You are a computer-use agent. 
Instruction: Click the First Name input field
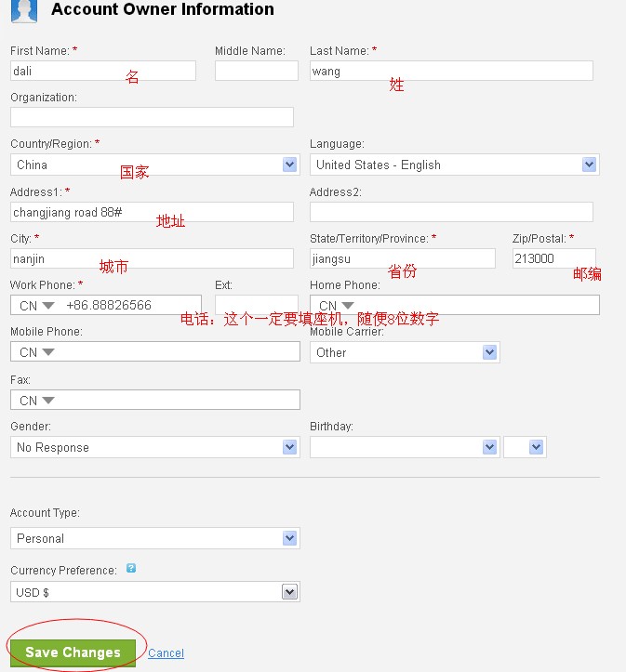click(x=102, y=71)
